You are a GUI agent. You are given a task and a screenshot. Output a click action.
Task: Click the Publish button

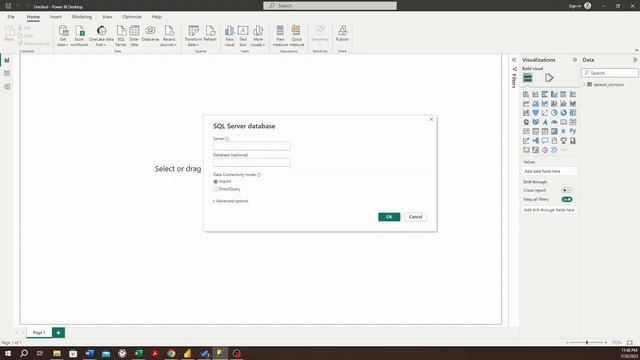[342, 33]
